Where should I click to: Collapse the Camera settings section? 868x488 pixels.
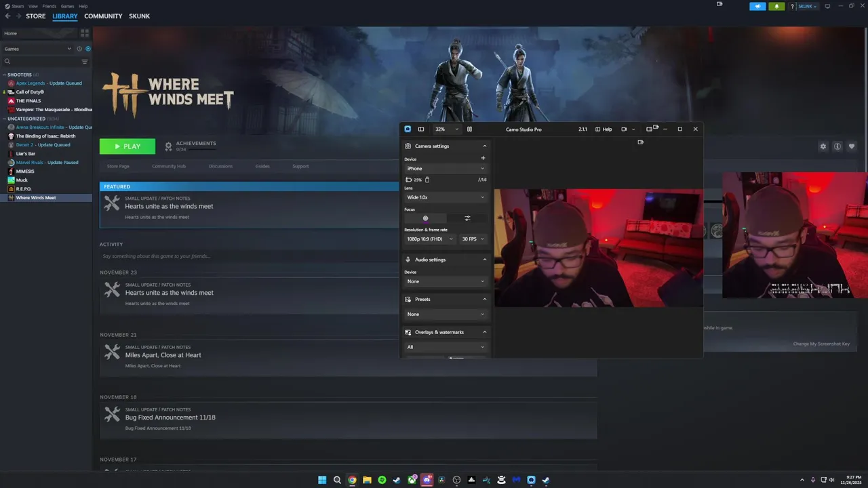[x=484, y=146]
